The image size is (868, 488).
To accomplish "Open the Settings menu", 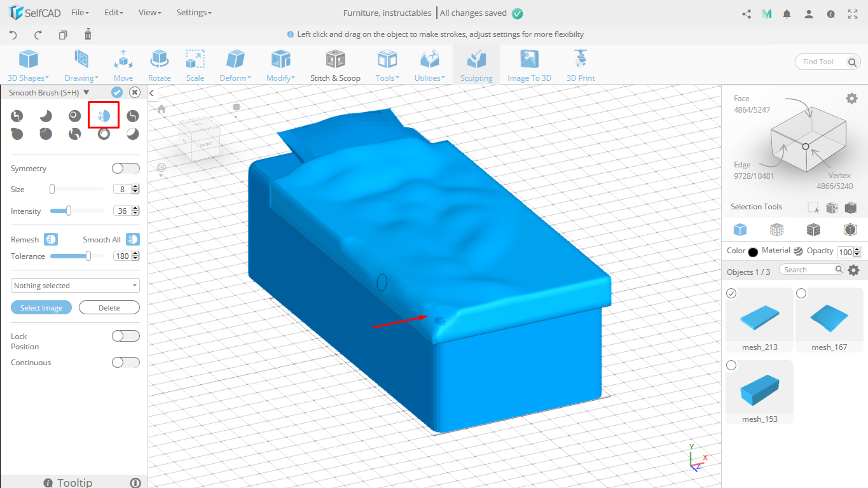I will pos(194,13).
